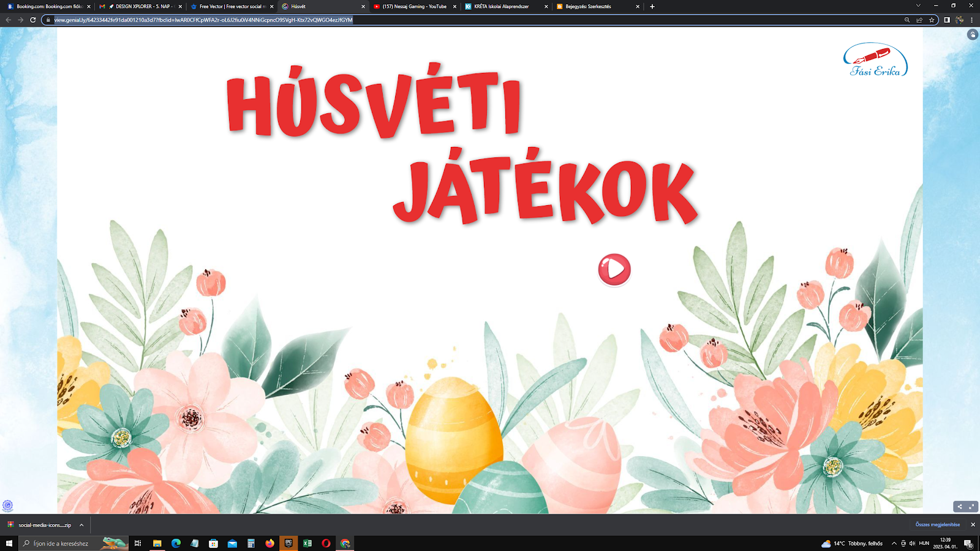
Task: Select the Húsvét tab
Action: coord(323,6)
